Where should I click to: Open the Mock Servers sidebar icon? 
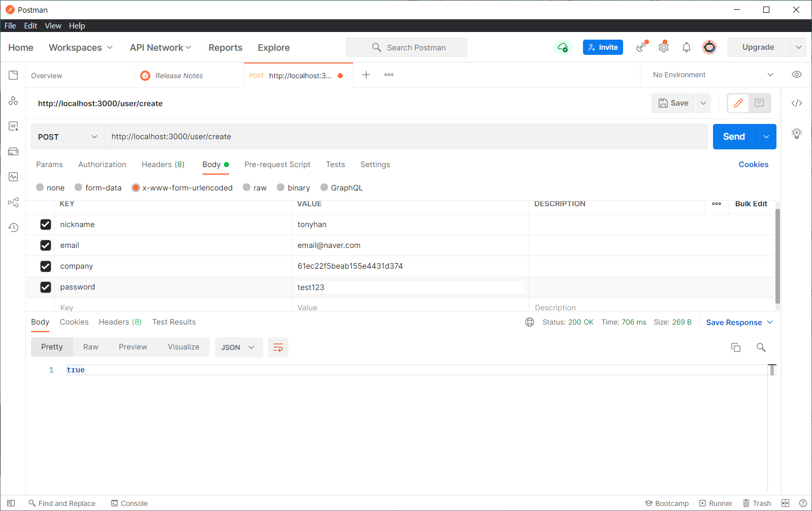[13, 151]
